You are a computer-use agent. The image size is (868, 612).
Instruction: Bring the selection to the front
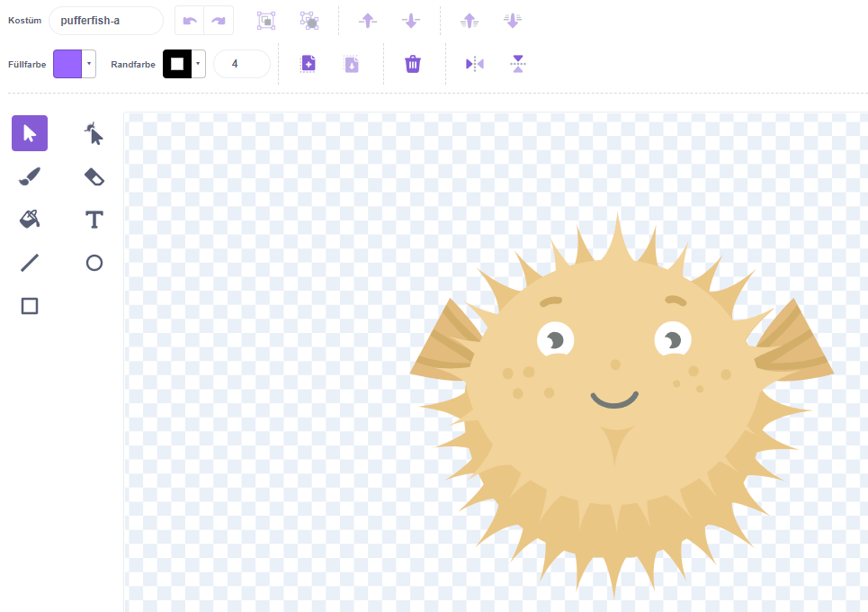tap(470, 21)
